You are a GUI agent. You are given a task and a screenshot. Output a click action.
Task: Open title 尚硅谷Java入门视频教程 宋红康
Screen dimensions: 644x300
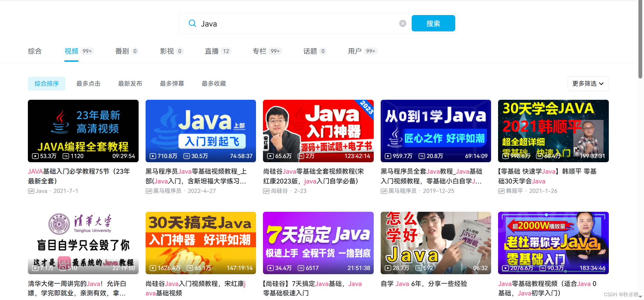pyautogui.click(x=196, y=288)
